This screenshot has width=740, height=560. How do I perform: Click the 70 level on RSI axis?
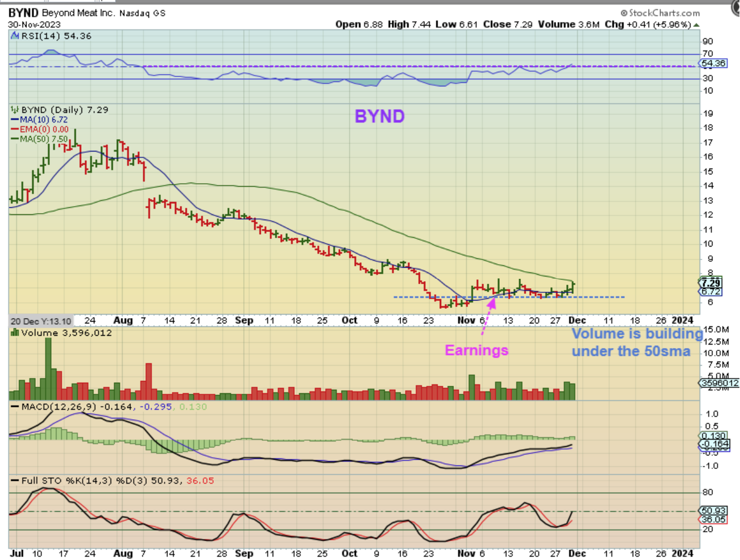(x=708, y=54)
